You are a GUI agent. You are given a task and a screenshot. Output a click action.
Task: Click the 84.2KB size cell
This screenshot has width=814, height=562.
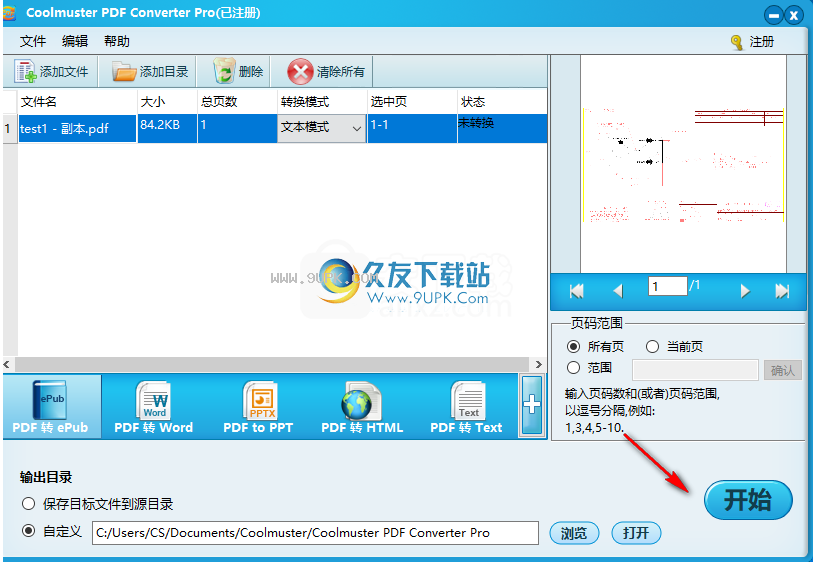coord(167,128)
